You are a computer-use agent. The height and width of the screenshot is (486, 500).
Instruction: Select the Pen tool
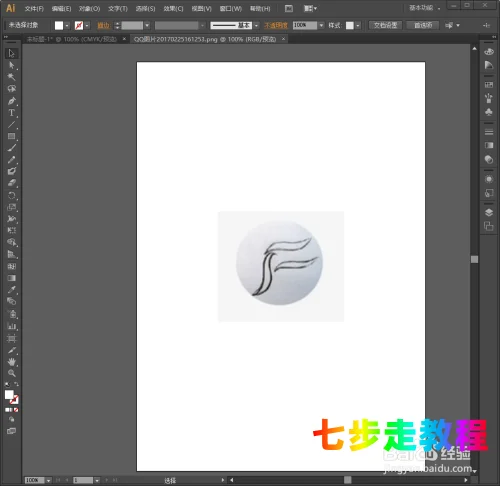pyautogui.click(x=11, y=101)
